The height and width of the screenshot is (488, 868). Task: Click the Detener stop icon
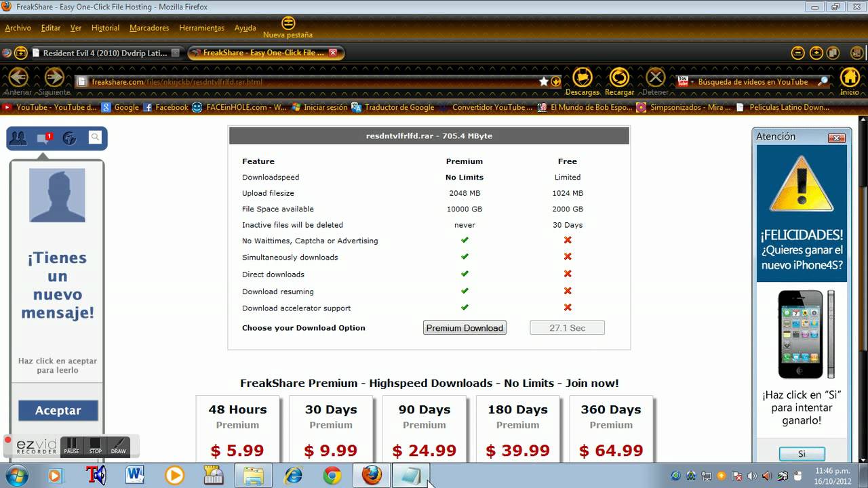coord(655,81)
